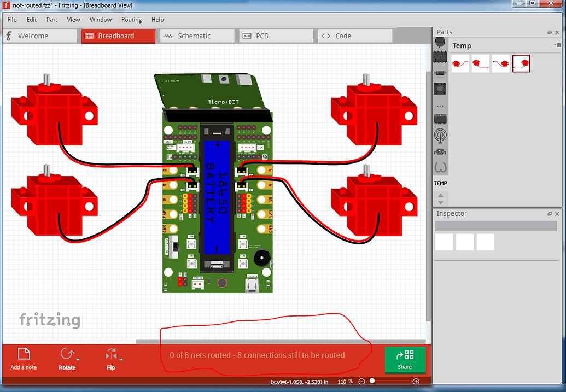Click the pushbutton parts bin icon

click(x=440, y=88)
